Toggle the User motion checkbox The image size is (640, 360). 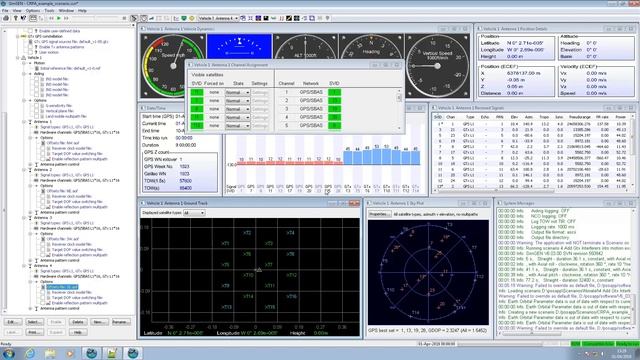pyautogui.click(x=30, y=52)
